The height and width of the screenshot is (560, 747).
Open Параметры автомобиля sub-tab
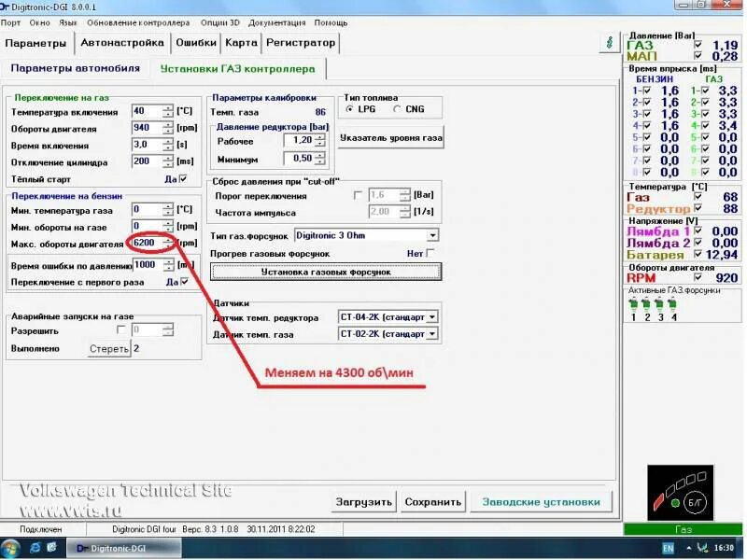point(76,68)
